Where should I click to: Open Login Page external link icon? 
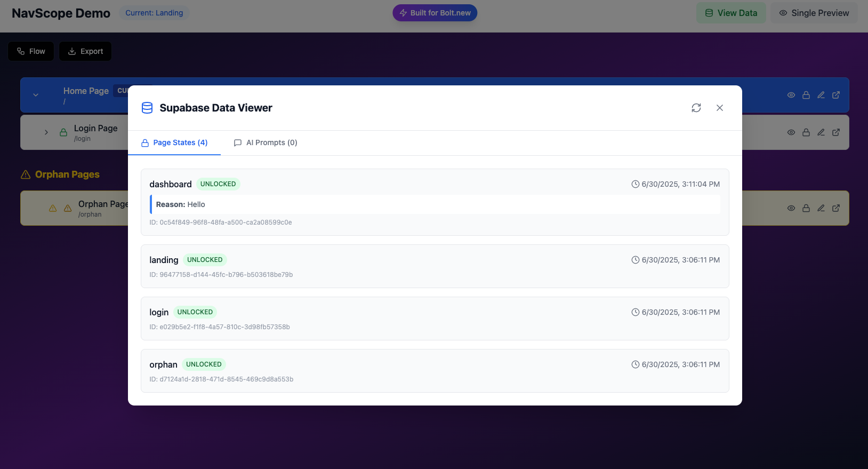[x=836, y=132]
